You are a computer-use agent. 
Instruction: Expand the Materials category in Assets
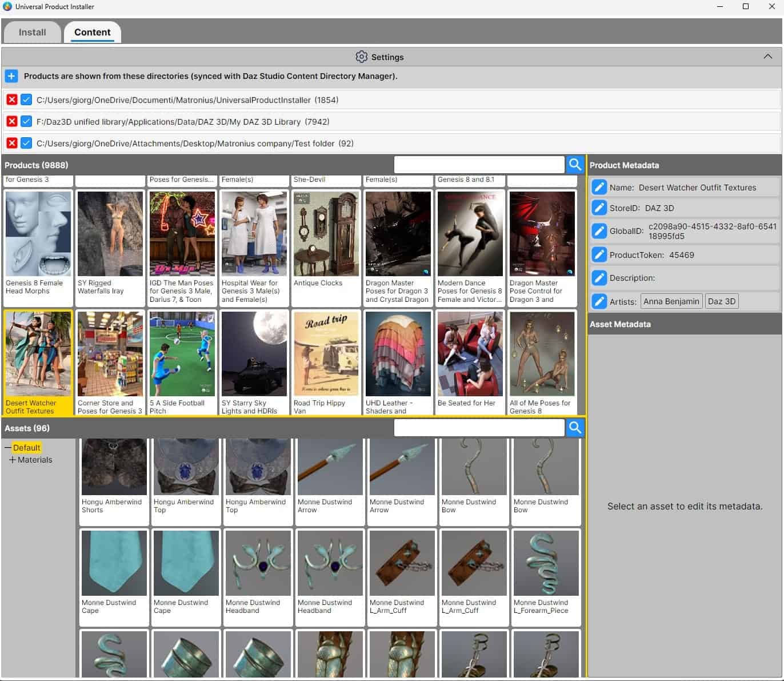13,460
